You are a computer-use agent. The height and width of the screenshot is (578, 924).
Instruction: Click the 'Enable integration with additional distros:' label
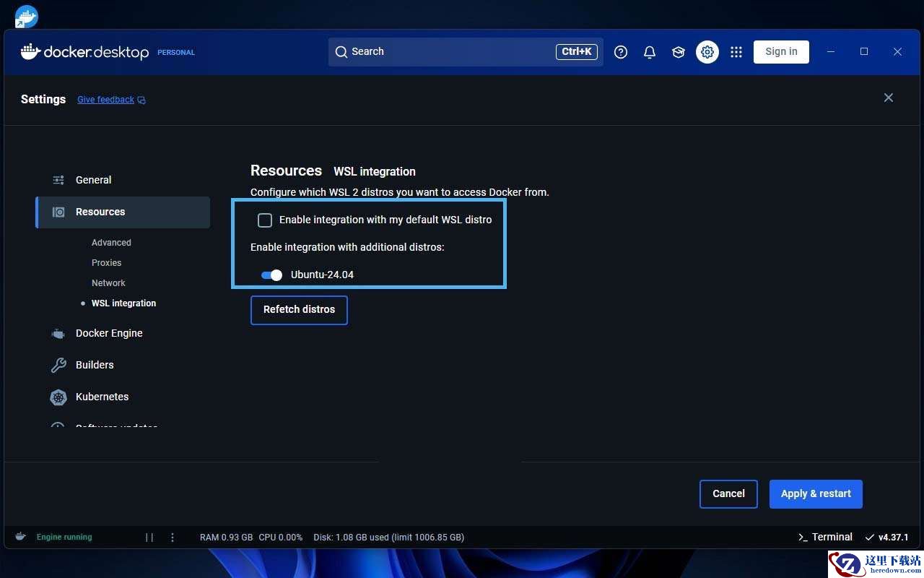[347, 247]
